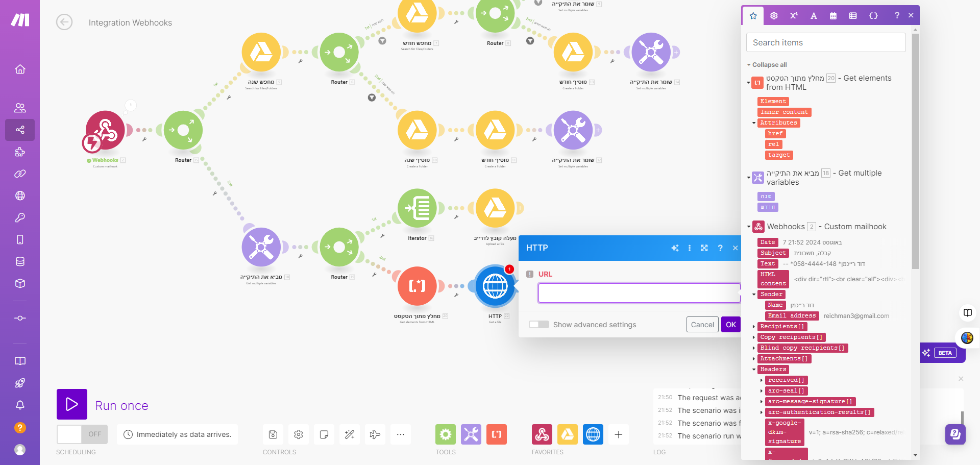Toggle the scheduling OFF switch
The width and height of the screenshot is (980, 465).
pos(82,434)
